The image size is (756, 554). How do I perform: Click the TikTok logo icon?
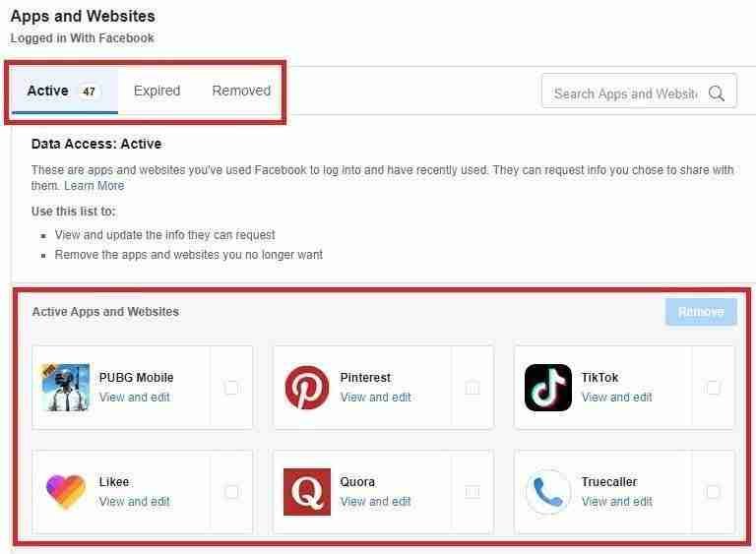(x=547, y=387)
